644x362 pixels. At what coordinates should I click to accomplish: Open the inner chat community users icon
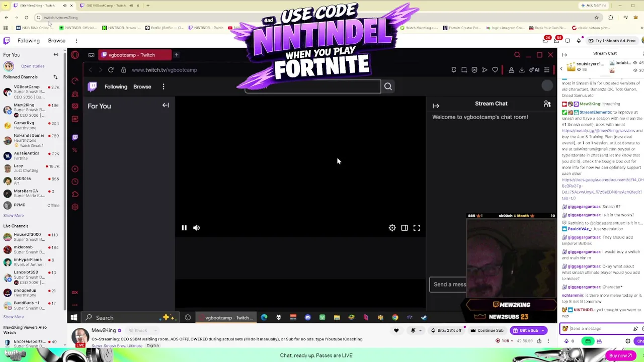click(x=547, y=104)
